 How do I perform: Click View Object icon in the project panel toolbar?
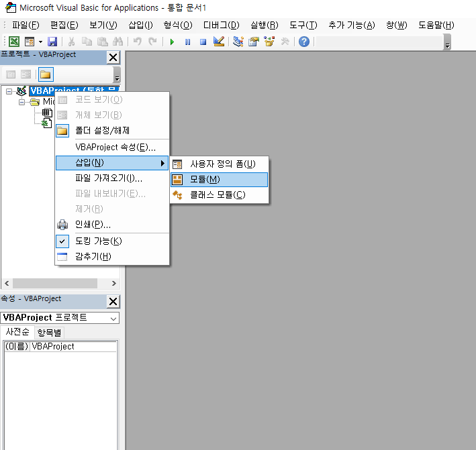tap(26, 74)
